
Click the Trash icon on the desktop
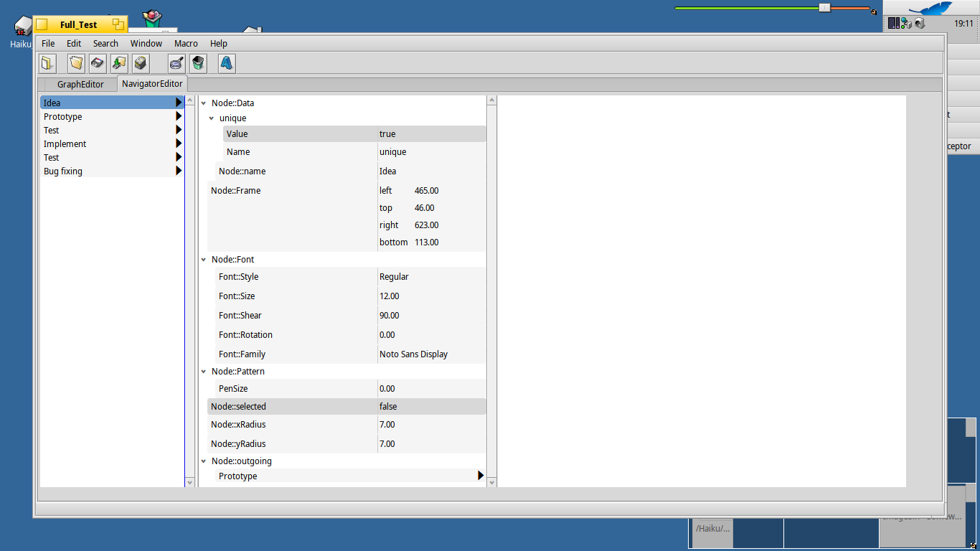point(152,19)
